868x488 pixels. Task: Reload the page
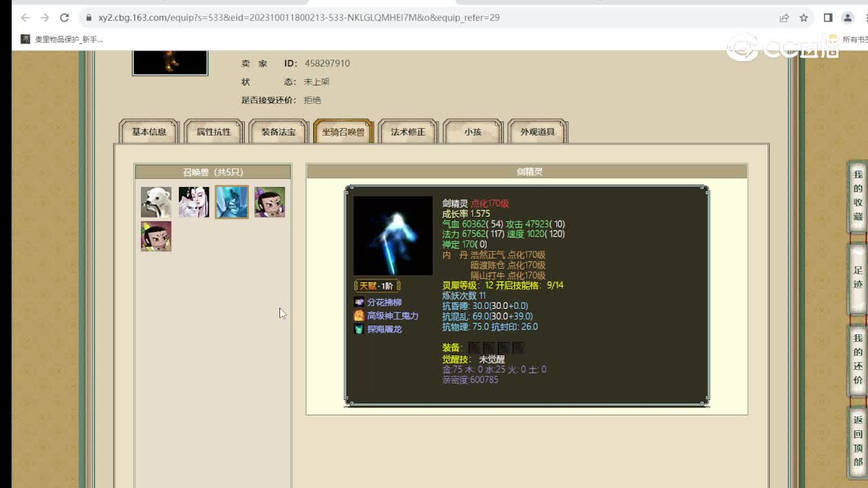click(64, 18)
